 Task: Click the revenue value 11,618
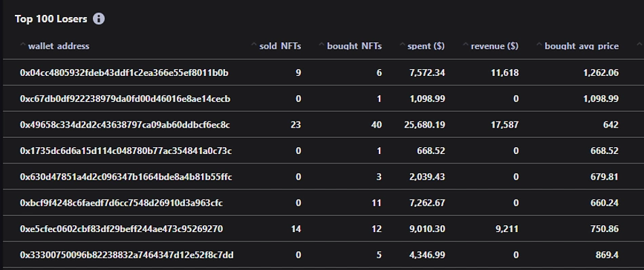(505, 73)
